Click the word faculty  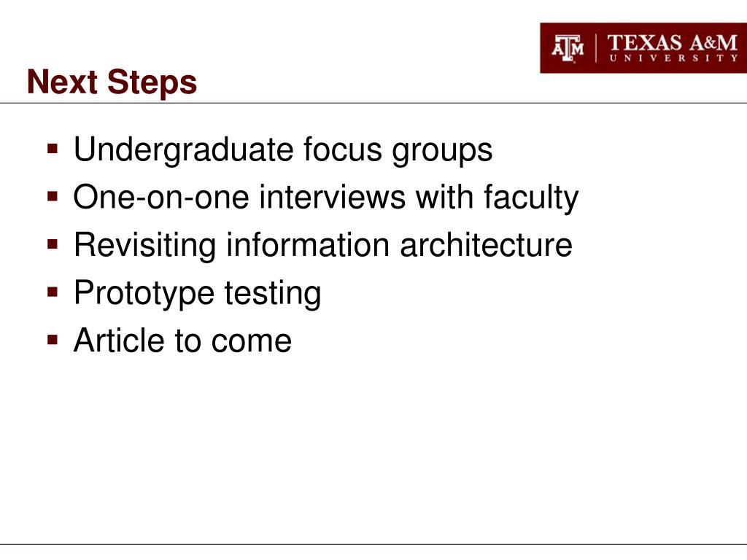533,198
